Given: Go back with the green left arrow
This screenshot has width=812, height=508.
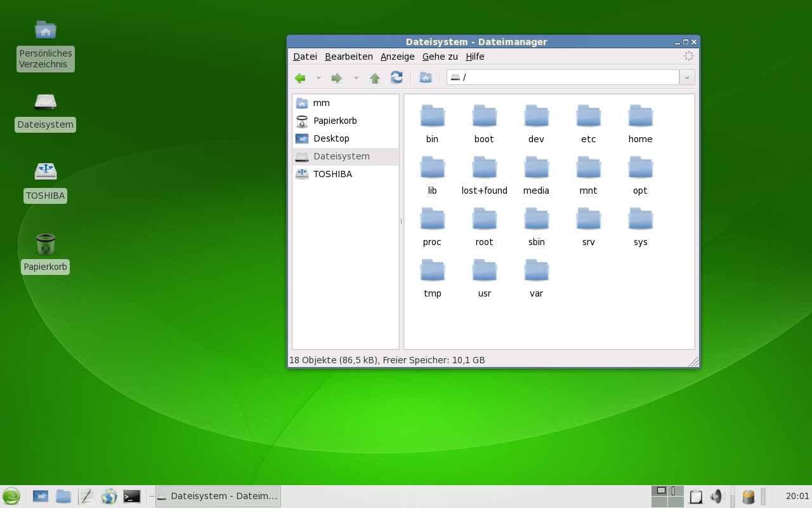Looking at the screenshot, I should [300, 77].
